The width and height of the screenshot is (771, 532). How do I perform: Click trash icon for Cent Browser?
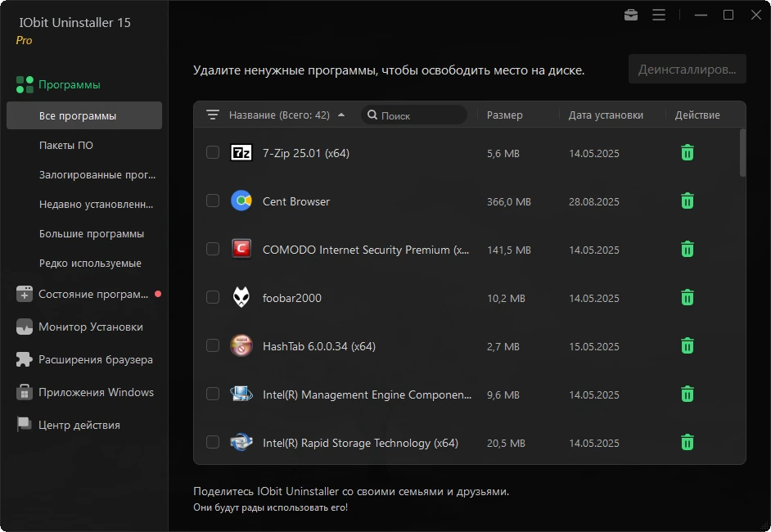688,201
